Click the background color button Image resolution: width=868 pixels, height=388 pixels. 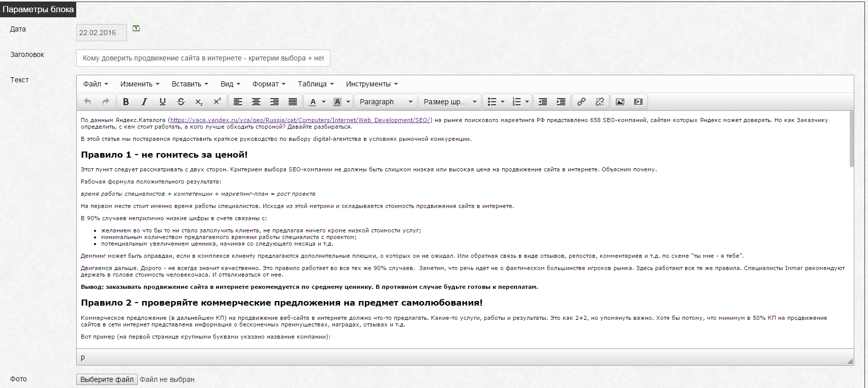coord(337,102)
